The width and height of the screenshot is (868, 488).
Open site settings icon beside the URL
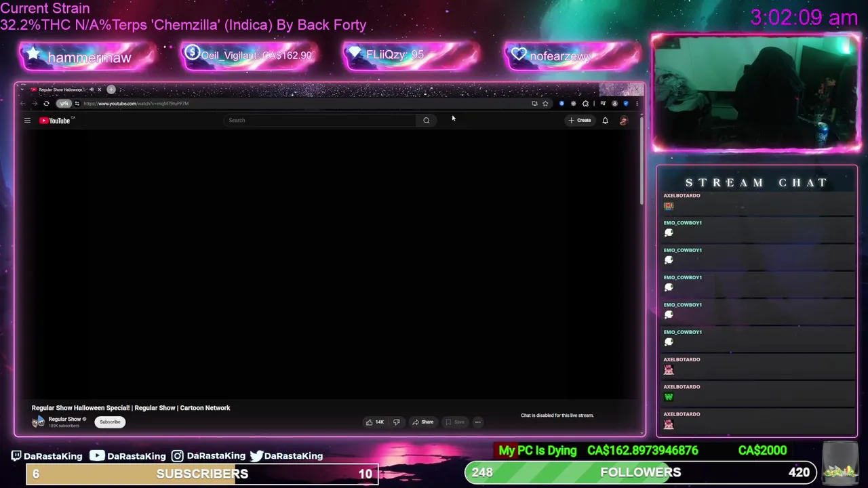[77, 104]
